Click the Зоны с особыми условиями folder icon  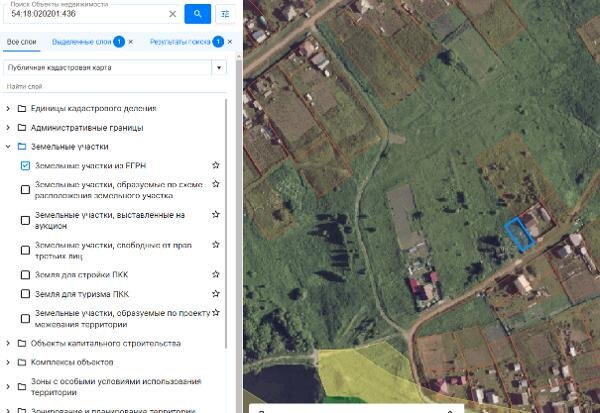click(x=22, y=387)
